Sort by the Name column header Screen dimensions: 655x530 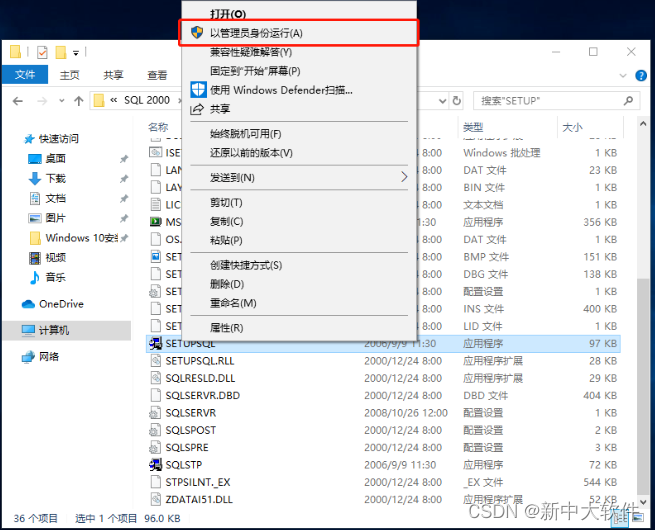point(158,127)
